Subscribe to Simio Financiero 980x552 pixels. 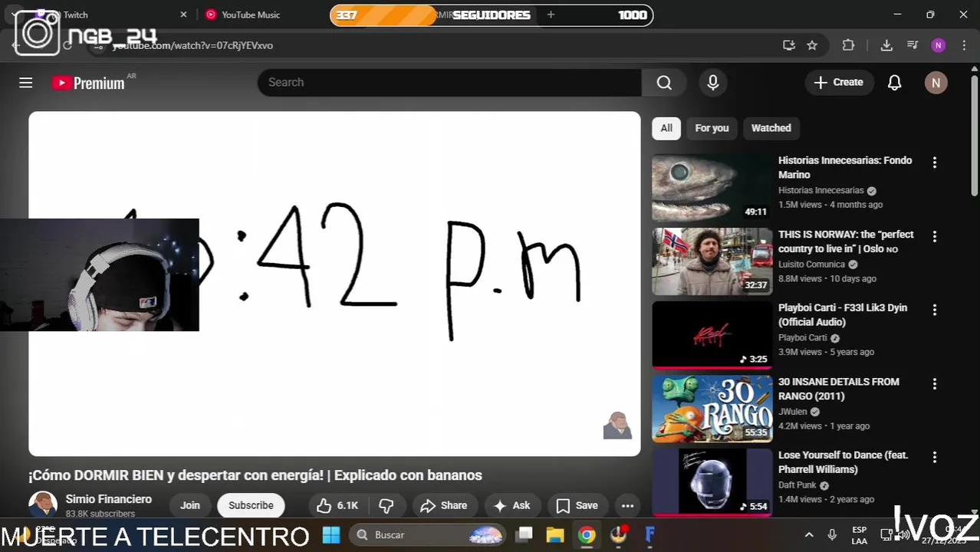251,505
